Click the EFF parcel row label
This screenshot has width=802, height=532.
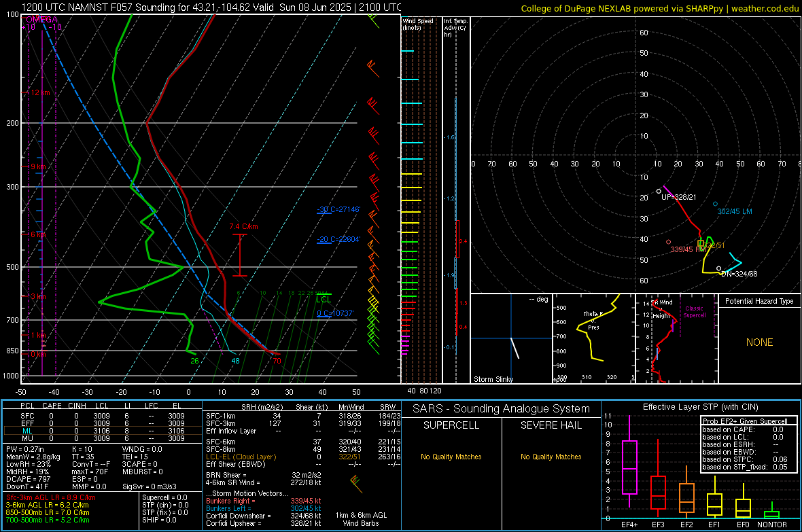pos(27,423)
